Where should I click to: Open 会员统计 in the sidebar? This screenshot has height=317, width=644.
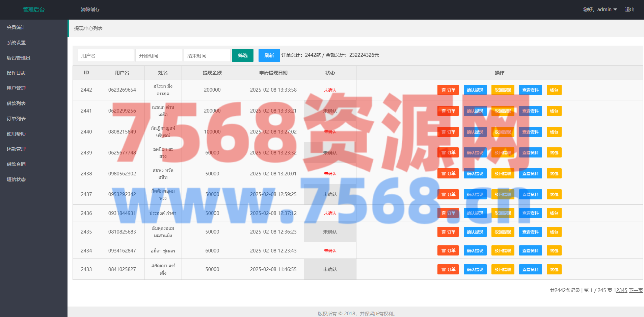click(x=16, y=27)
